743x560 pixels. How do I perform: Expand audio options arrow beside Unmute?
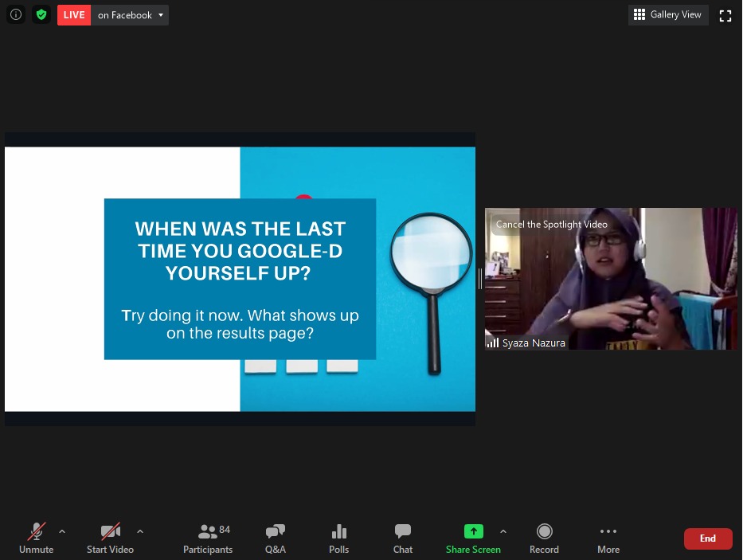pyautogui.click(x=62, y=531)
